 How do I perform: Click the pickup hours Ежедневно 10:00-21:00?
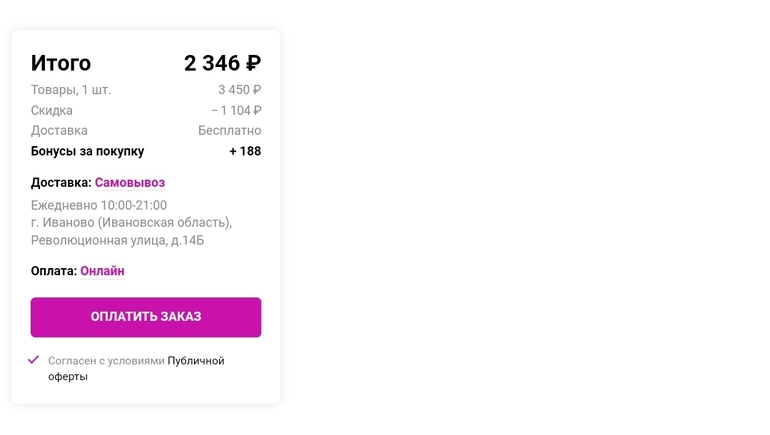[x=99, y=206]
